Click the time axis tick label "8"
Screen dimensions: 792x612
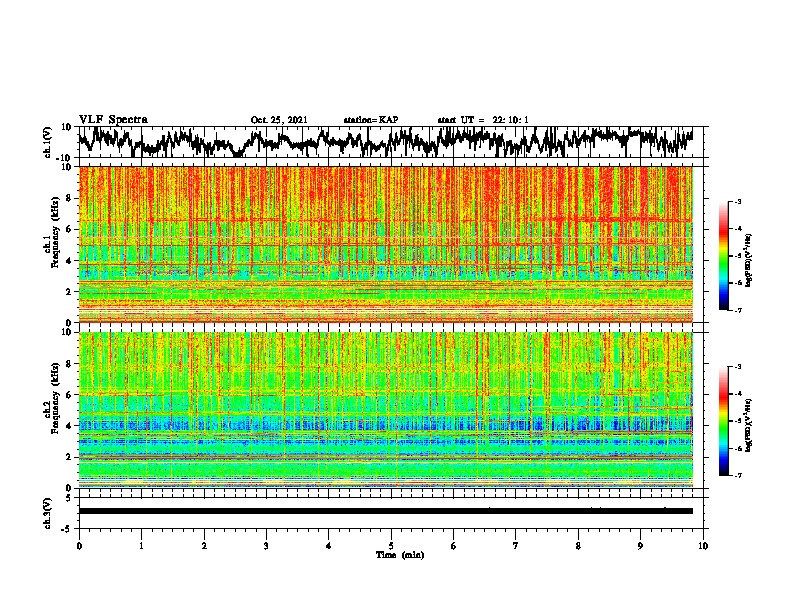578,546
